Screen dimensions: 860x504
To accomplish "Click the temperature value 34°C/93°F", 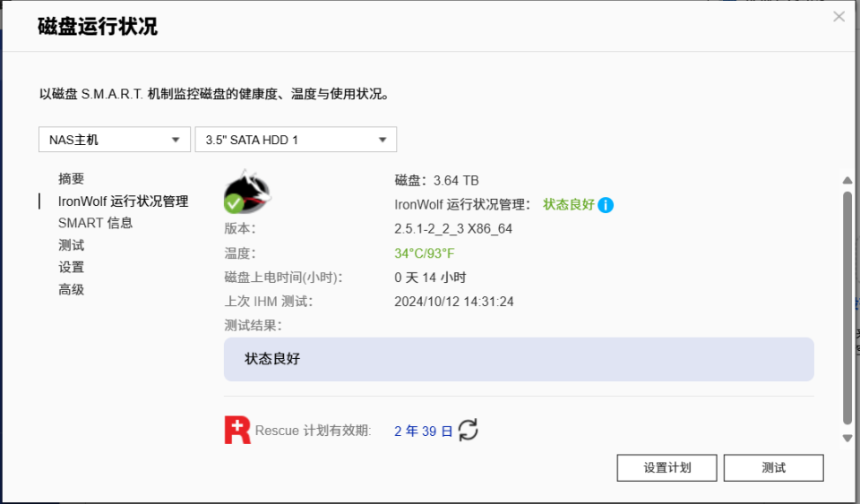I will pos(425,253).
